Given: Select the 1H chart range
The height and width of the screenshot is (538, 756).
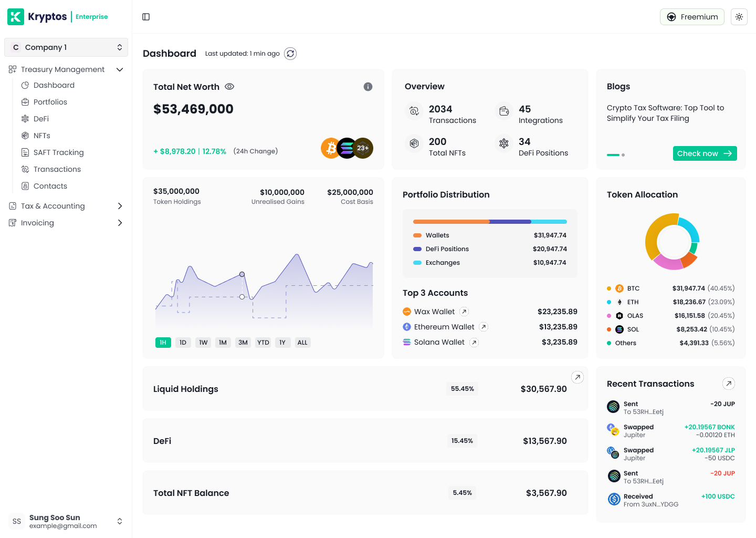Looking at the screenshot, I should pyautogui.click(x=163, y=343).
